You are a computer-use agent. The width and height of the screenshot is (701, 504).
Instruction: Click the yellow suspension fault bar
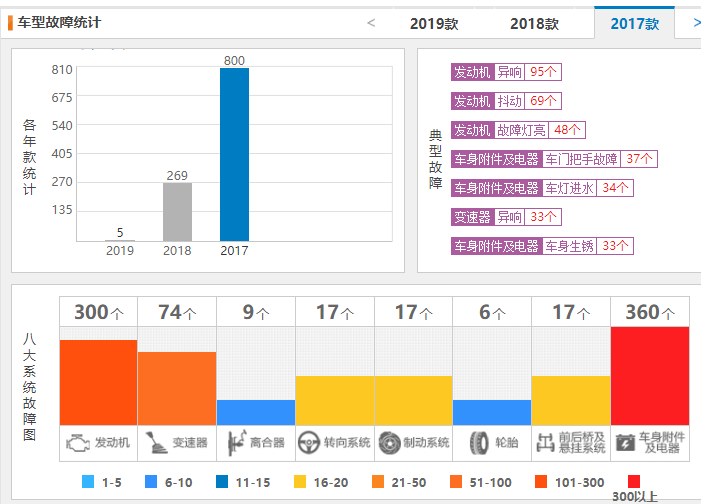pos(571,401)
